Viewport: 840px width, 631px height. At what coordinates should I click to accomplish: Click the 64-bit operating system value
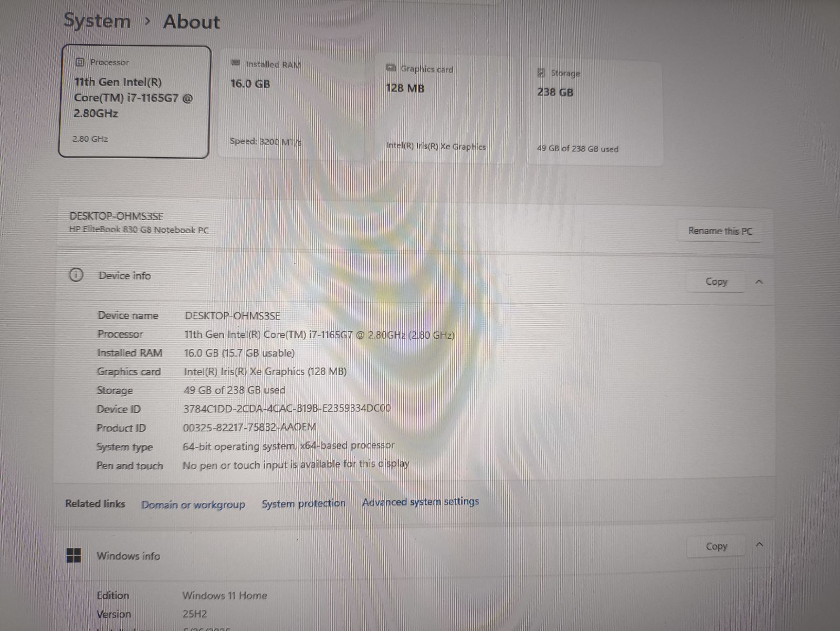pyautogui.click(x=288, y=446)
